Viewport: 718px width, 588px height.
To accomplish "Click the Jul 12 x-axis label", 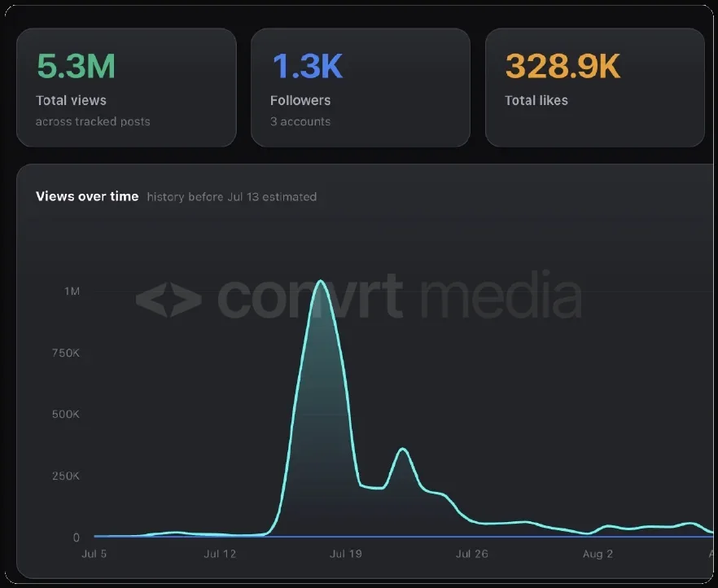I will (220, 554).
